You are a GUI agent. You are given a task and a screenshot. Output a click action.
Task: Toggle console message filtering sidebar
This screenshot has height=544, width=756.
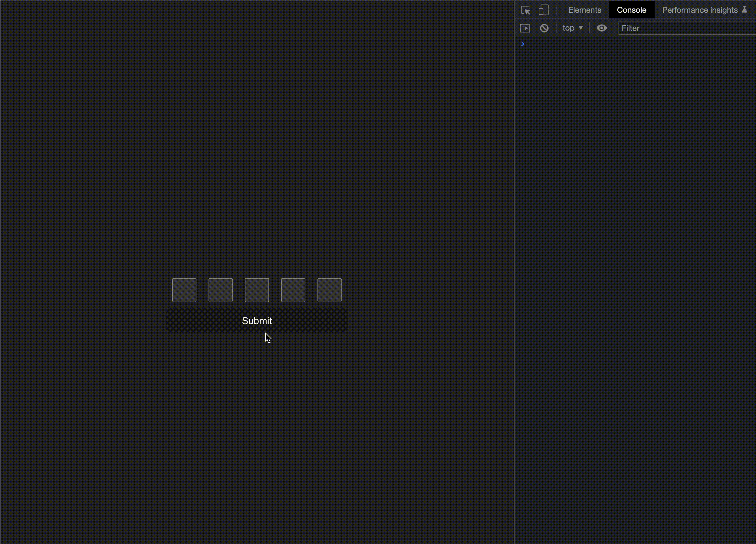pyautogui.click(x=525, y=28)
